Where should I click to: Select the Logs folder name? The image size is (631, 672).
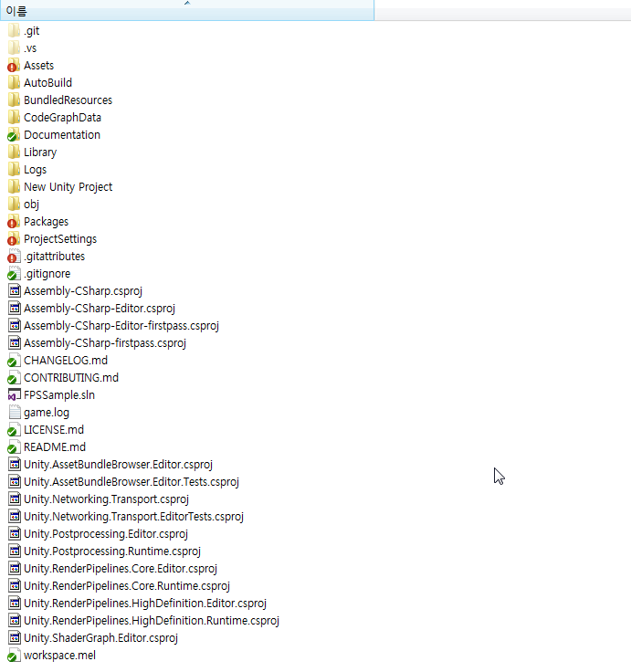[x=35, y=170]
